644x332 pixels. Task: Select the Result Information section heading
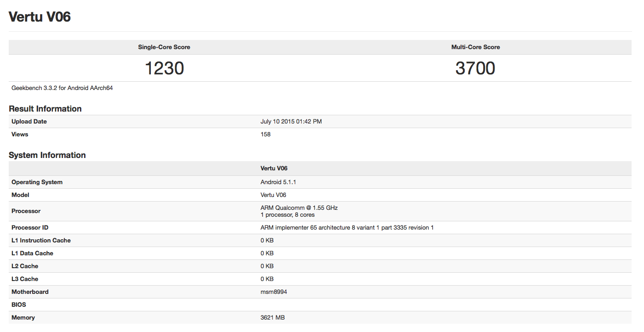tap(45, 109)
